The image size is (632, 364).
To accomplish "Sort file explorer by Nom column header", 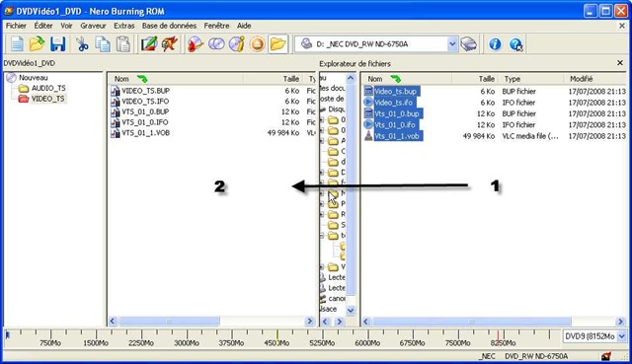I will (x=406, y=79).
